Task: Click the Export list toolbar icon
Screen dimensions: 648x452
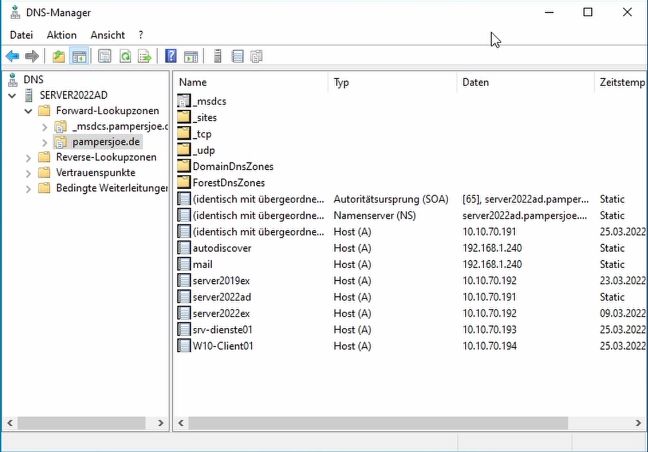Action: coord(145,56)
